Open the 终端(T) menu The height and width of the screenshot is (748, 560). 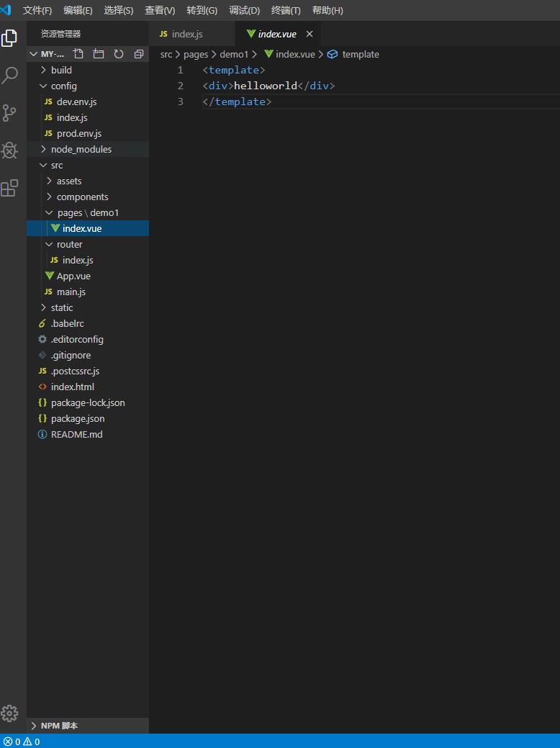point(286,11)
